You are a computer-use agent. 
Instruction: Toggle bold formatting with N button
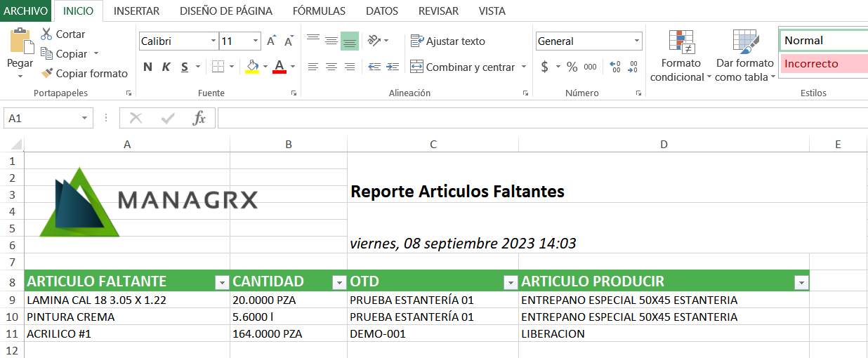(147, 67)
